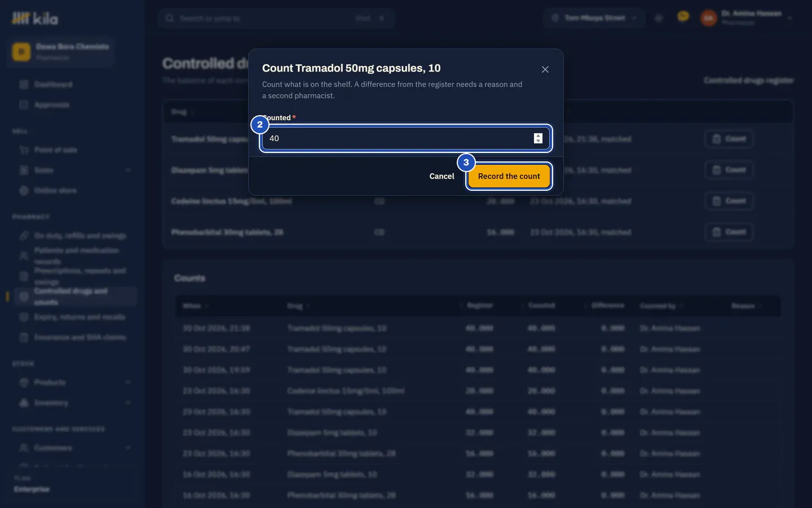Sort the Counts table by Counted by
Viewport: 812px width, 508px height.
pos(661,306)
